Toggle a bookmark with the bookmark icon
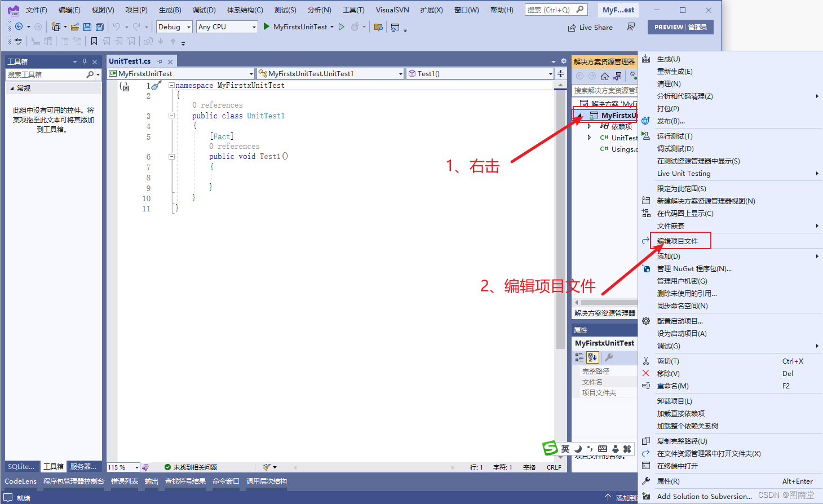Viewport: 823px width, 504px height. (94, 40)
